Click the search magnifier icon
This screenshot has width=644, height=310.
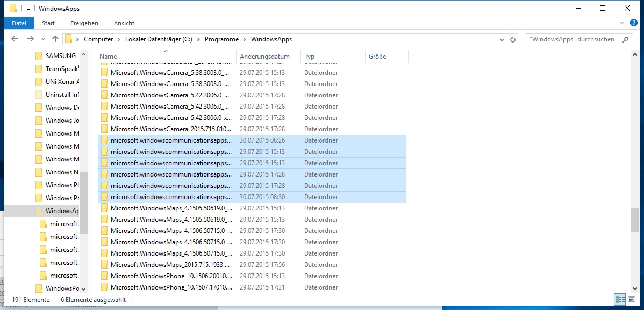tap(626, 39)
